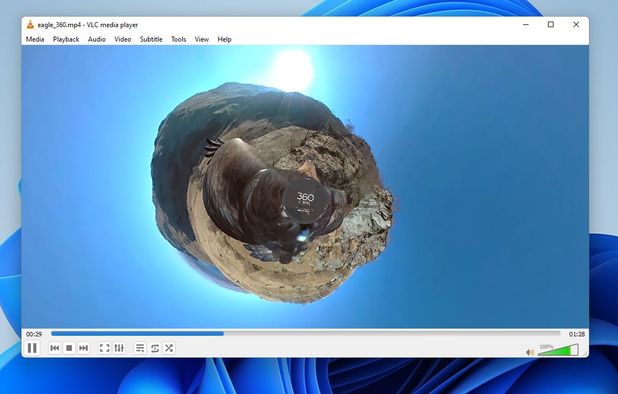Skip to next media track
Viewport: 618px width, 394px height.
(x=83, y=348)
